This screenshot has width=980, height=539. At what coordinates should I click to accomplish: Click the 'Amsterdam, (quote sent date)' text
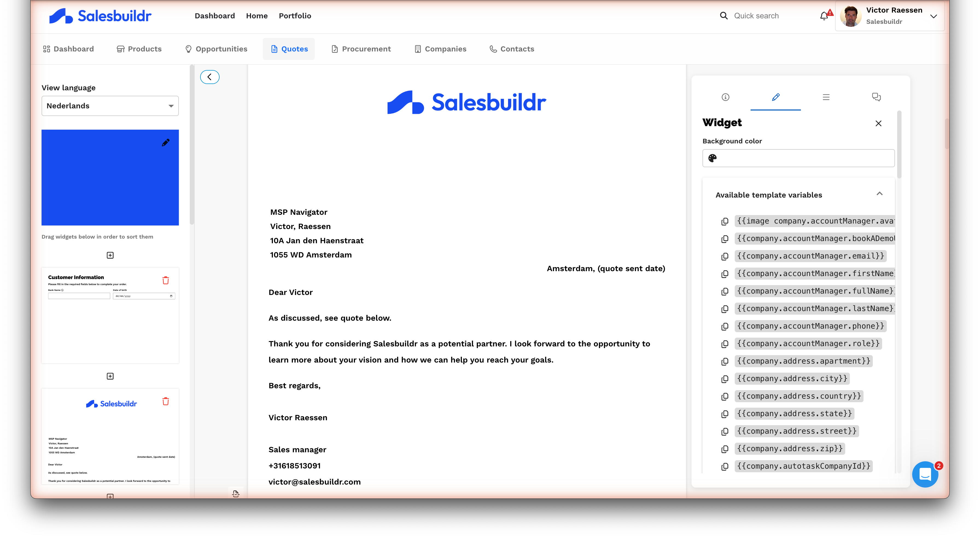[x=606, y=269]
